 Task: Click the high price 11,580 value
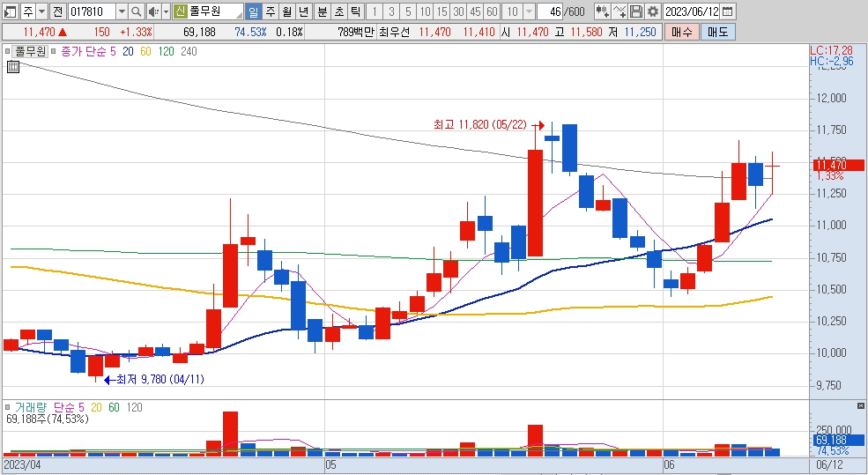point(586,32)
